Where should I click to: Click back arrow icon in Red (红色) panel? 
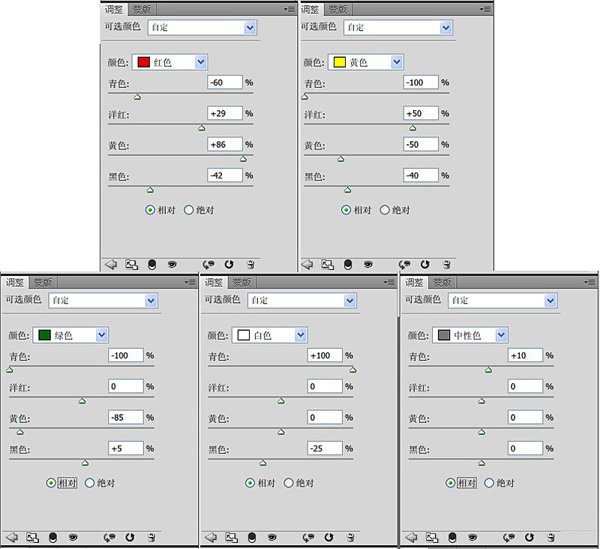coord(111,264)
